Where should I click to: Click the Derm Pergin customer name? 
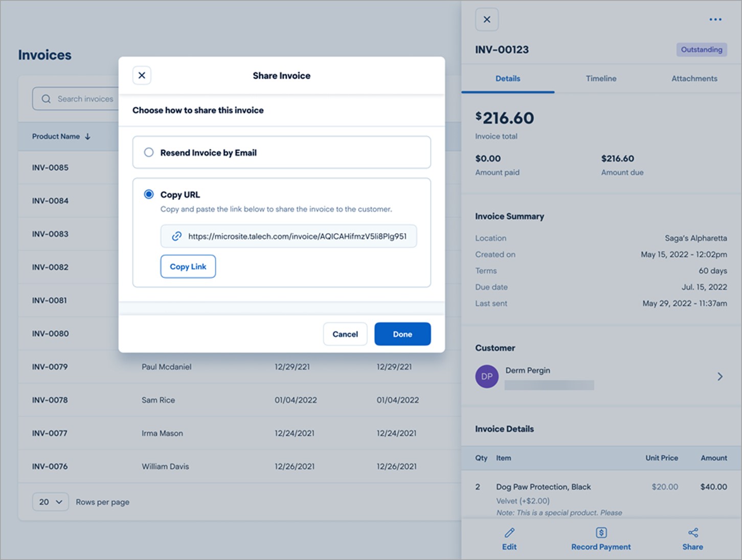tap(528, 370)
